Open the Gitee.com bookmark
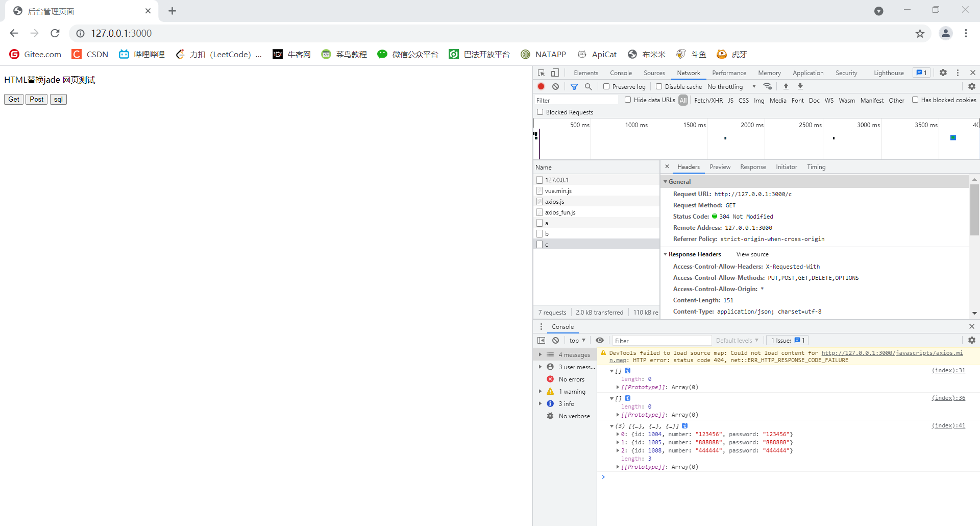The width and height of the screenshot is (980, 526). pos(35,54)
